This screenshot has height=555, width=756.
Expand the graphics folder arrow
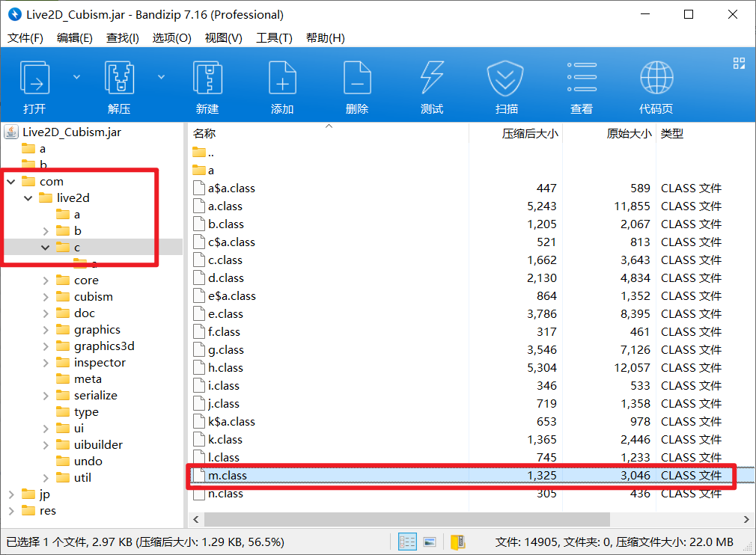pyautogui.click(x=46, y=330)
